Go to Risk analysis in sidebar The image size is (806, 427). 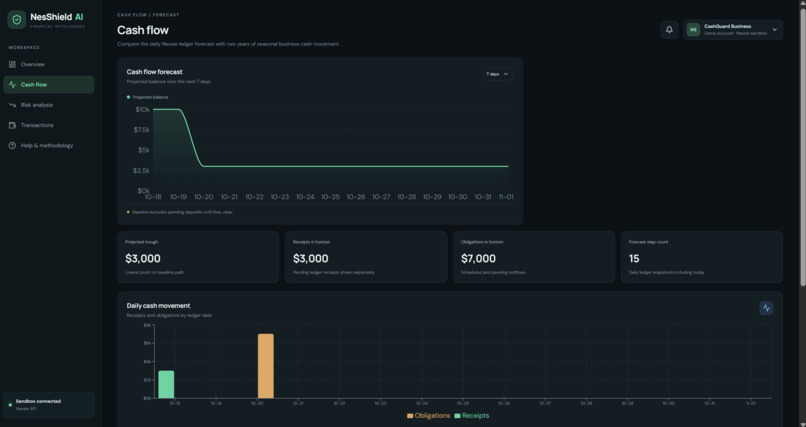click(49, 105)
